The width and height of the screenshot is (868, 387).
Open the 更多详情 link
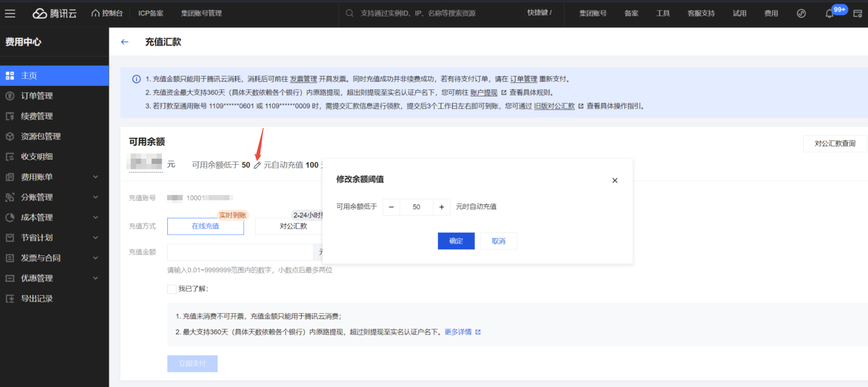pyautogui.click(x=458, y=332)
